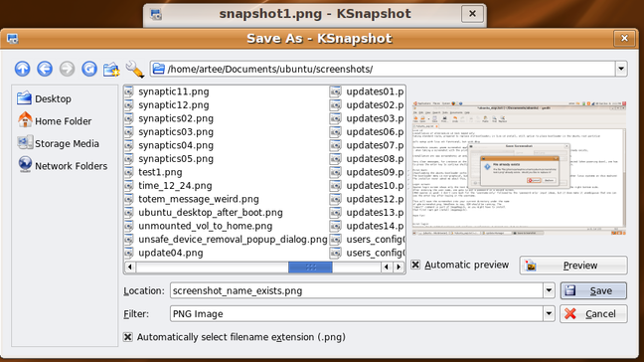
Task: Click the folder icon in path bar
Action: (x=159, y=69)
